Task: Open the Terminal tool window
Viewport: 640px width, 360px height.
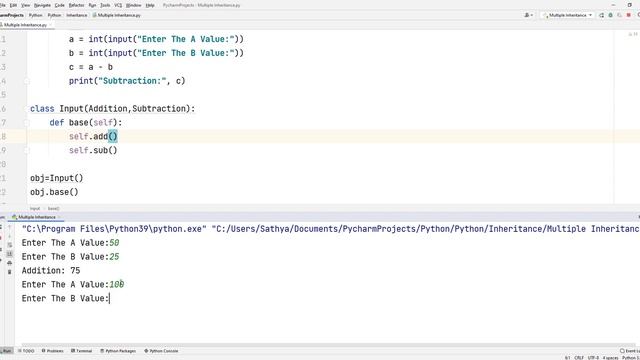Action: 82,351
